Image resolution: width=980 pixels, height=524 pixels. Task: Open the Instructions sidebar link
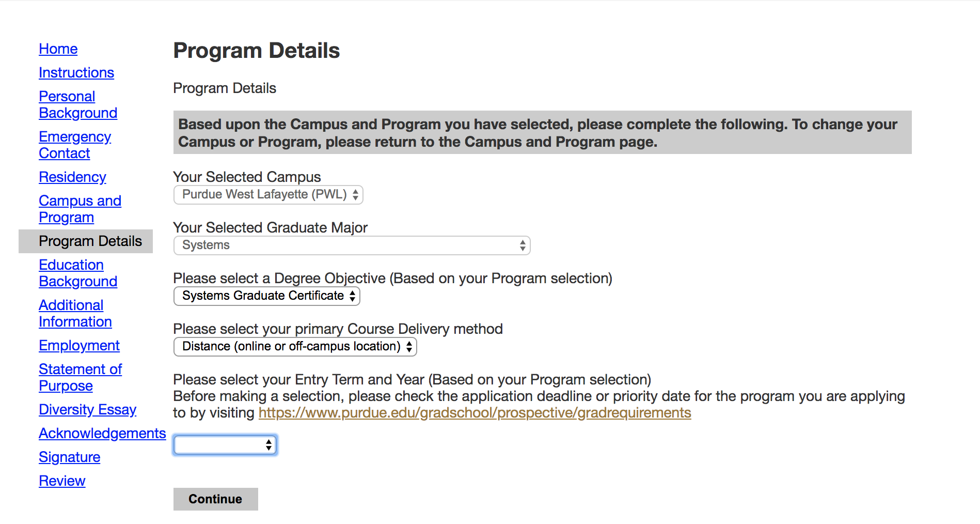point(76,73)
